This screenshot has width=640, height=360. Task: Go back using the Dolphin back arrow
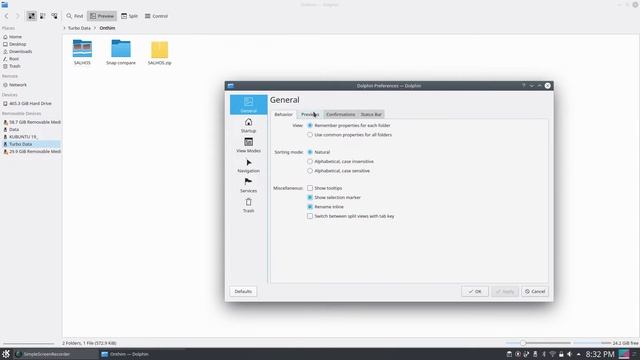[x=7, y=16]
